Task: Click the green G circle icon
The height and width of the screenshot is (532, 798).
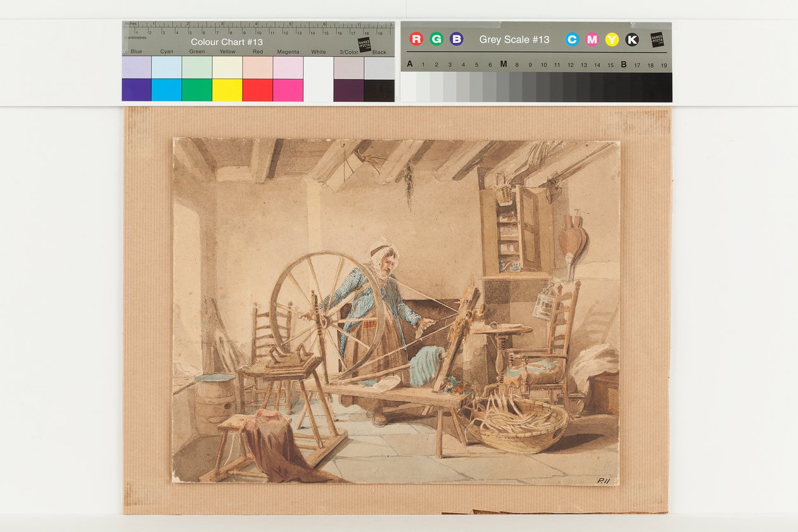Action: (x=436, y=39)
